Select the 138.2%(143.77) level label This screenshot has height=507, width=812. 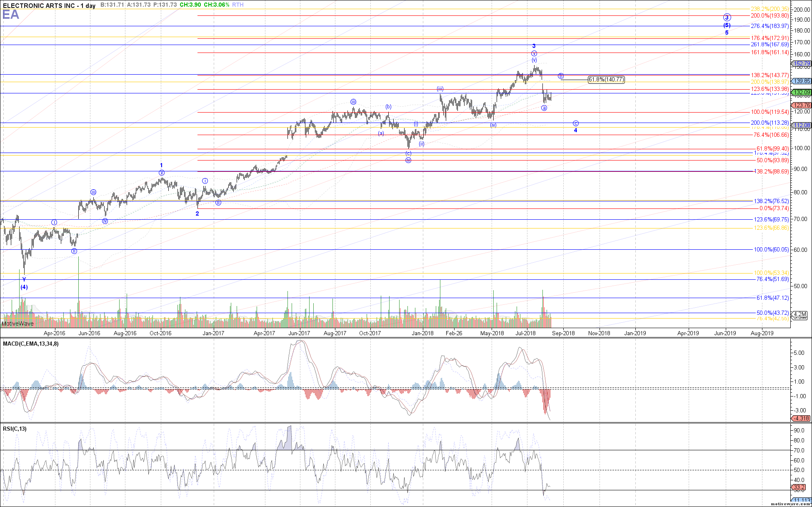[x=770, y=75]
